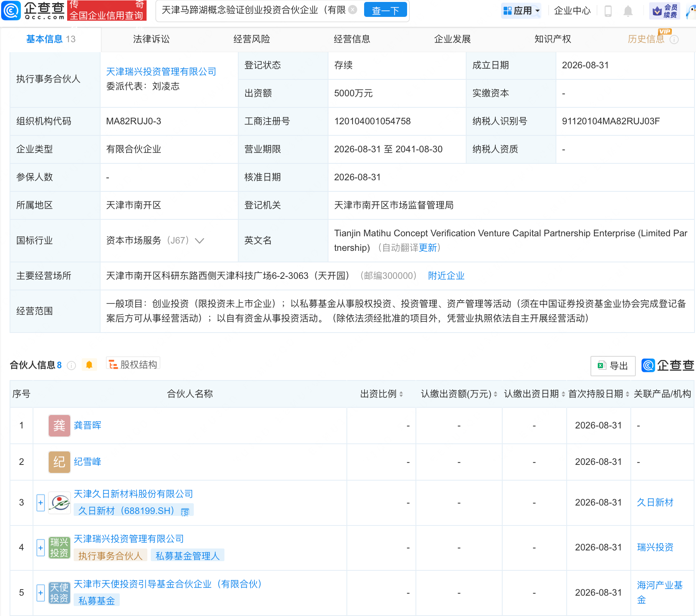The image size is (696, 616).
Task: Click the 执行事务合伙人 tag
Action: pos(111,556)
